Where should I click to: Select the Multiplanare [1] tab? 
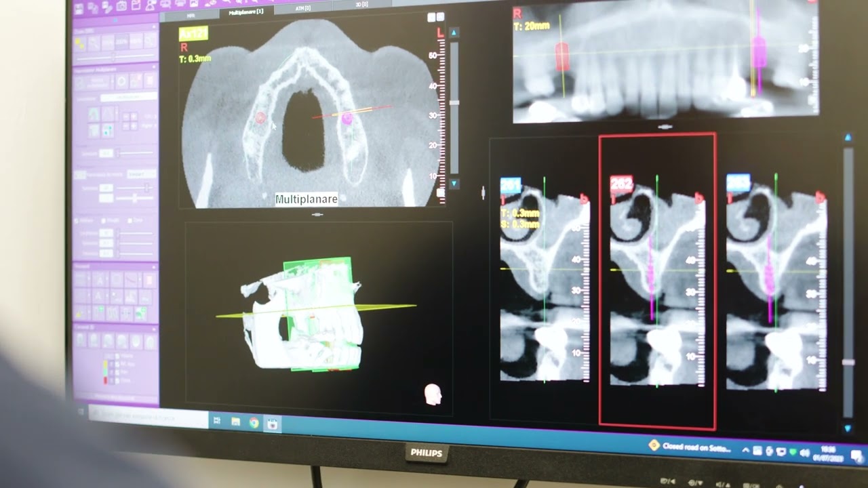[247, 12]
